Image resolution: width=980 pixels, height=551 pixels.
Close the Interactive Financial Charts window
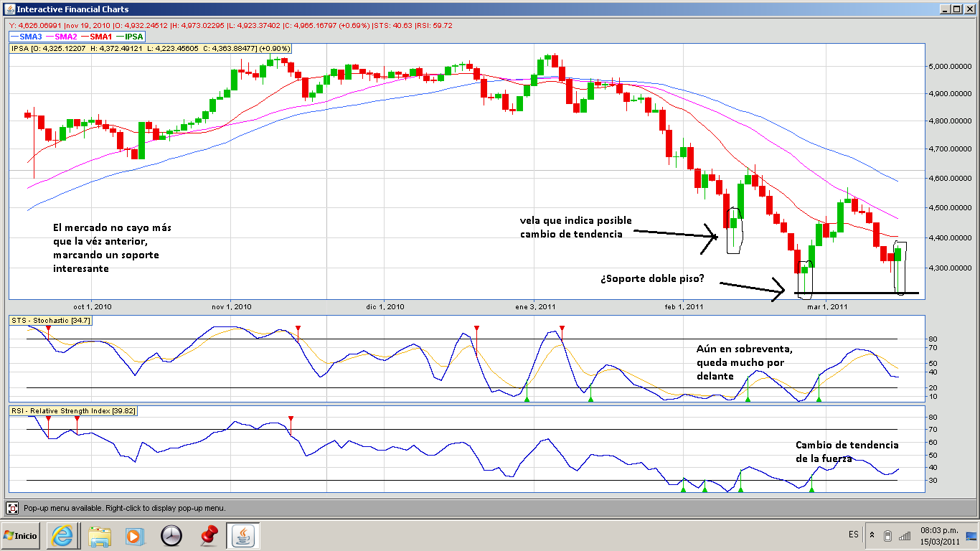click(969, 9)
